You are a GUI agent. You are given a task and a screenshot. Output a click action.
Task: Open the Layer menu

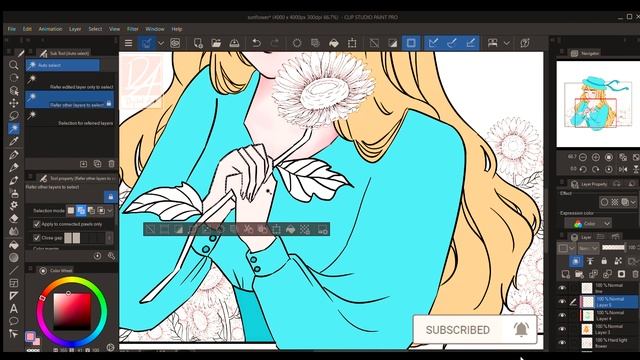(x=75, y=29)
